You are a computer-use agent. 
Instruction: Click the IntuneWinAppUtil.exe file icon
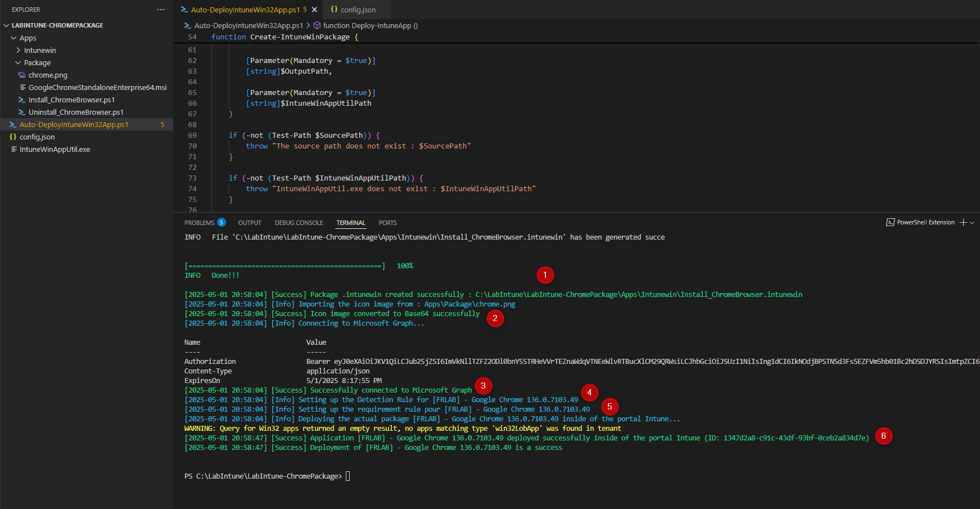(x=15, y=149)
